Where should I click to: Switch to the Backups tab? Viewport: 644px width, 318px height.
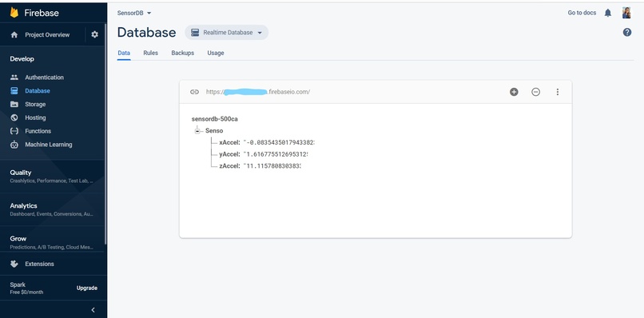tap(183, 53)
